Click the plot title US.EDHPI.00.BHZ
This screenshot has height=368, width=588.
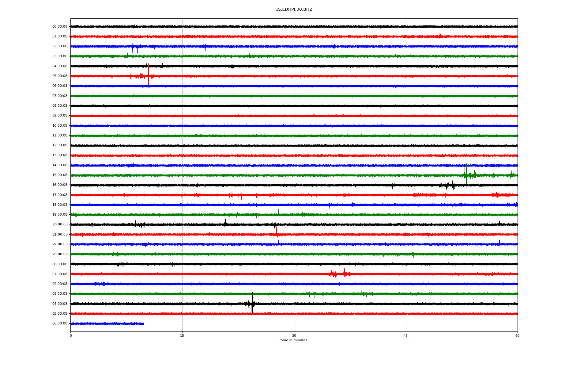point(293,10)
